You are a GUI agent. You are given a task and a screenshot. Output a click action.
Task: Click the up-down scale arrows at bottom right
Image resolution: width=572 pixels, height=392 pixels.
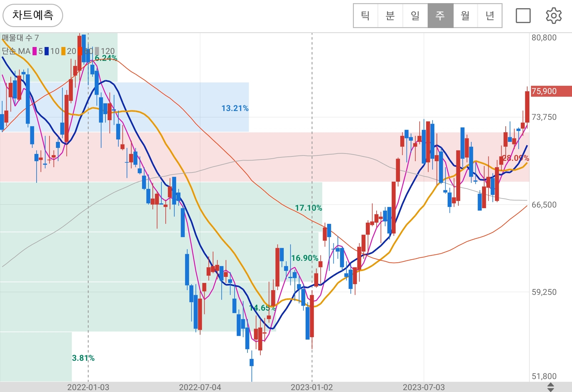coord(551,387)
